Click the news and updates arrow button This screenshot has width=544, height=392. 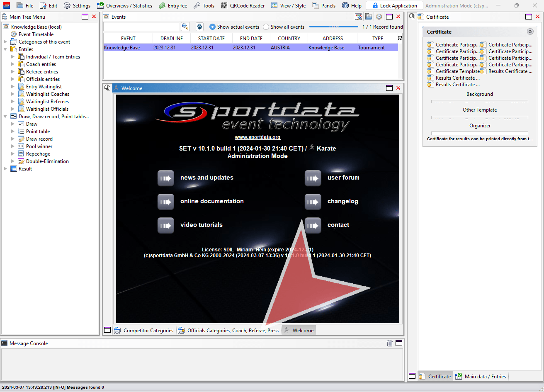coord(165,178)
